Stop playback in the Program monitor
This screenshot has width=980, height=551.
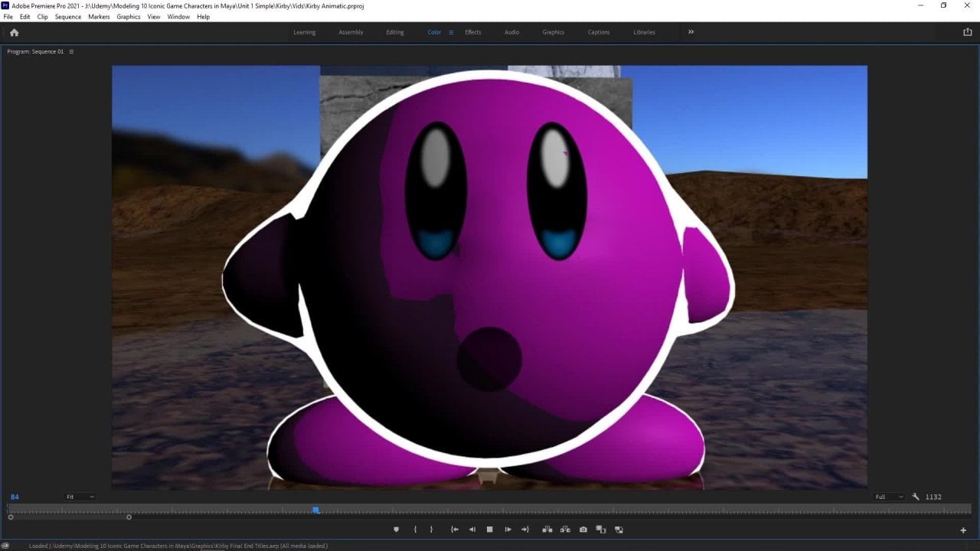click(490, 530)
